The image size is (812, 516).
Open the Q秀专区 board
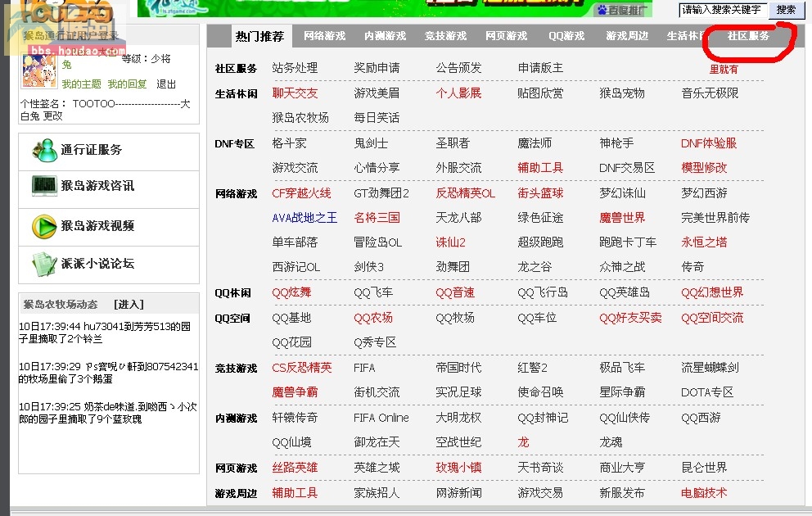375,342
